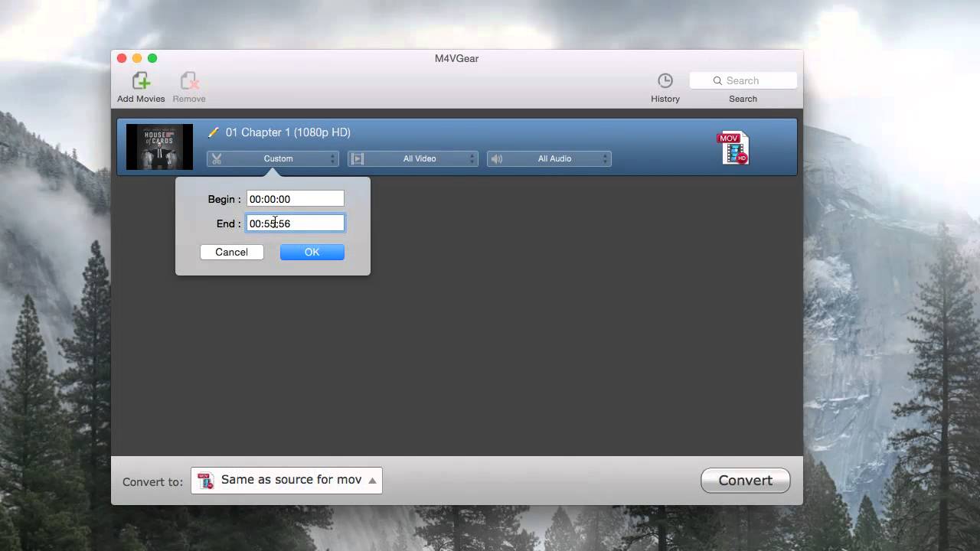
Task: Click the scissors clip icon
Action: tap(217, 158)
